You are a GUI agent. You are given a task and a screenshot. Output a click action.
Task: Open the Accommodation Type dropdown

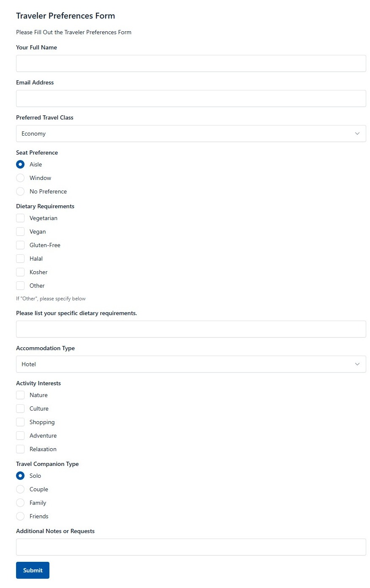(191, 364)
